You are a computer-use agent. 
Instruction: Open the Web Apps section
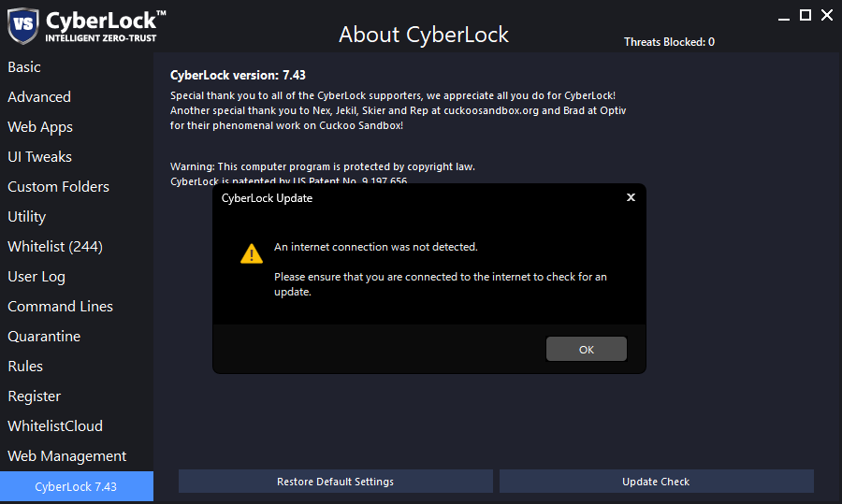pyautogui.click(x=40, y=127)
